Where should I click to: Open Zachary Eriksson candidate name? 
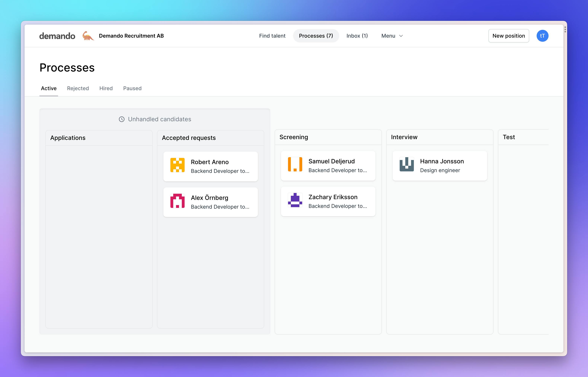point(333,197)
